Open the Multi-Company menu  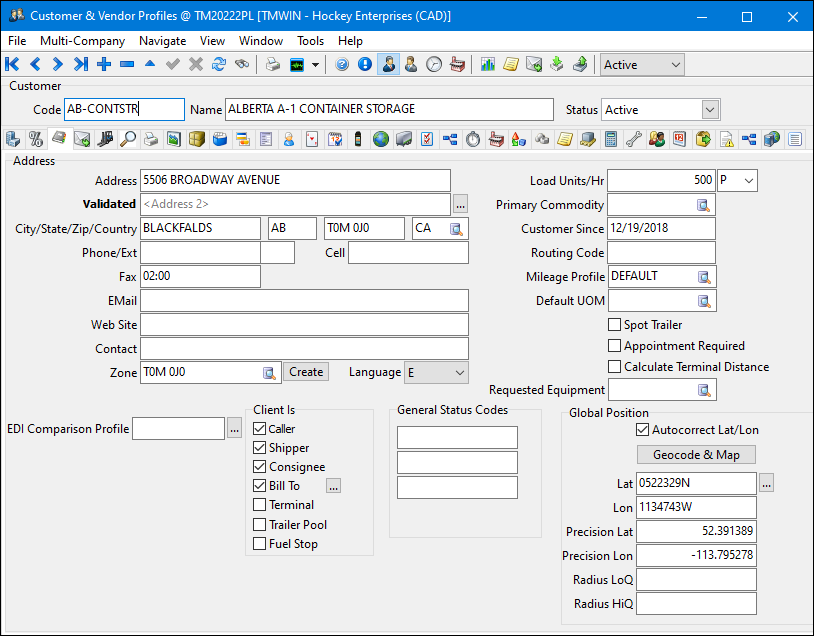(x=82, y=41)
